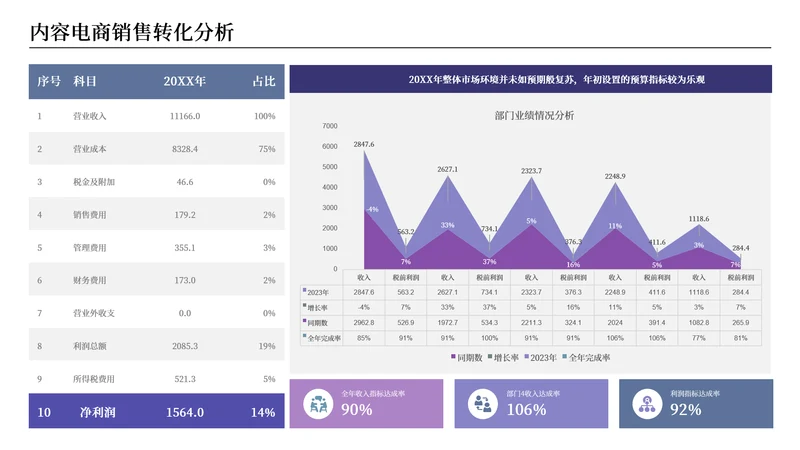Click the value 179.2
This screenshot has height=450, width=800.
185,215
